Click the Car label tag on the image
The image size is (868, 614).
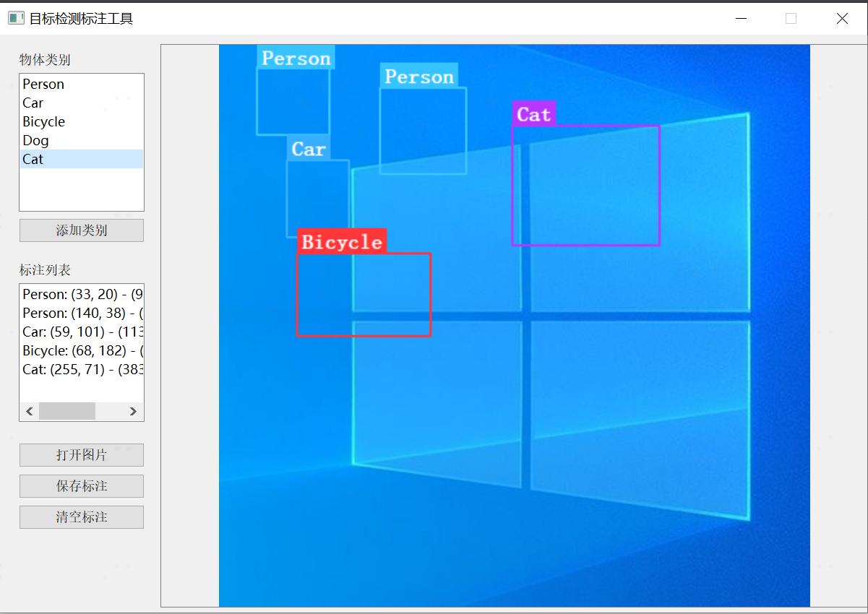(x=309, y=149)
